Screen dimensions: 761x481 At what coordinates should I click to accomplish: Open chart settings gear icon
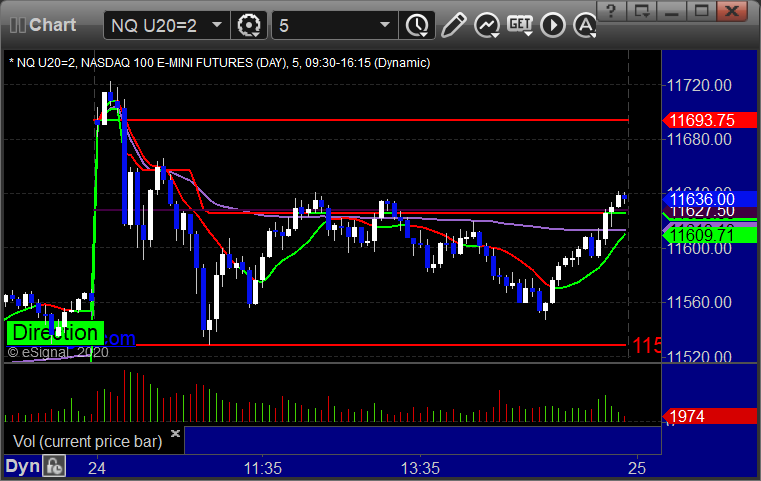tap(249, 25)
